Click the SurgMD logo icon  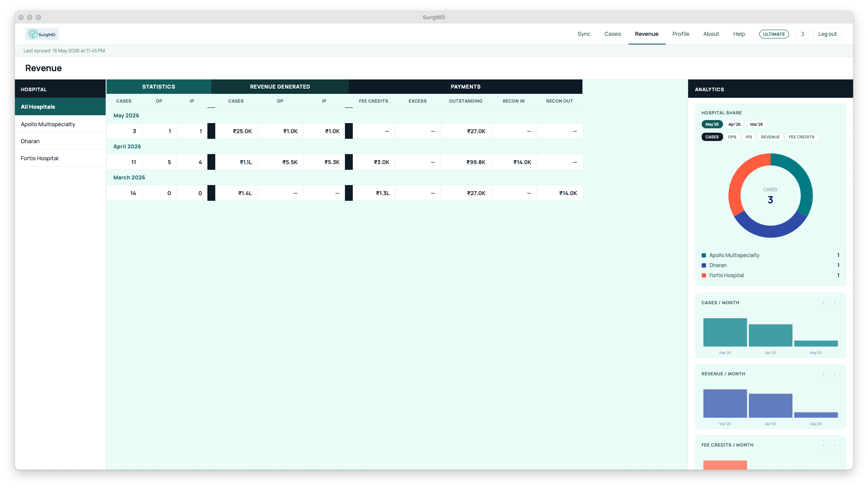[x=42, y=34]
